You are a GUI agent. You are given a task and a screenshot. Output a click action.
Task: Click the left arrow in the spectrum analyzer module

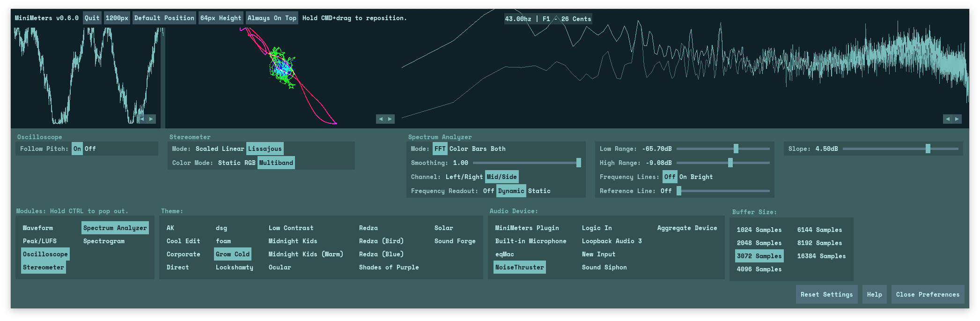point(948,119)
